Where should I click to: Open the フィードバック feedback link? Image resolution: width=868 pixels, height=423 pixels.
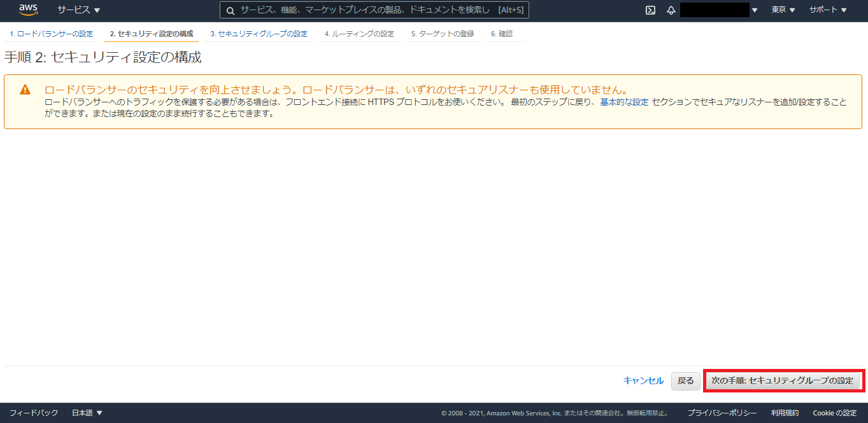(x=34, y=413)
